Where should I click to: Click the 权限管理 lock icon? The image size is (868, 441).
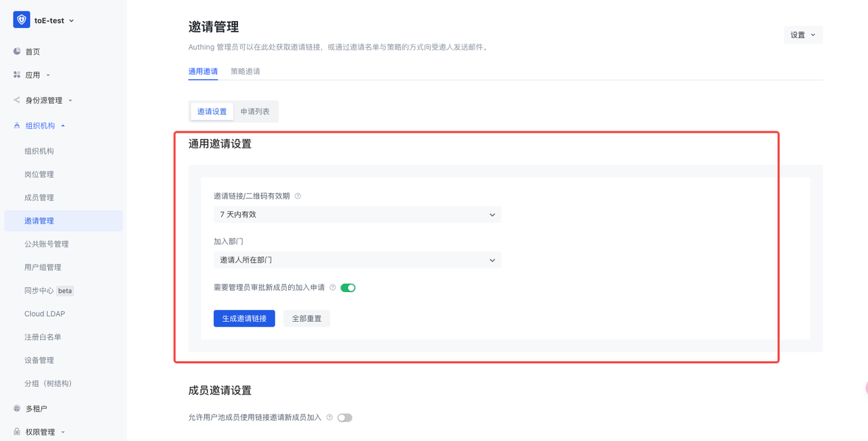pyautogui.click(x=17, y=432)
